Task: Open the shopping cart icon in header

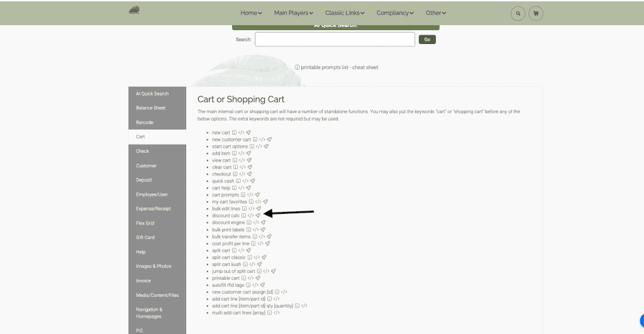Action: 536,13
